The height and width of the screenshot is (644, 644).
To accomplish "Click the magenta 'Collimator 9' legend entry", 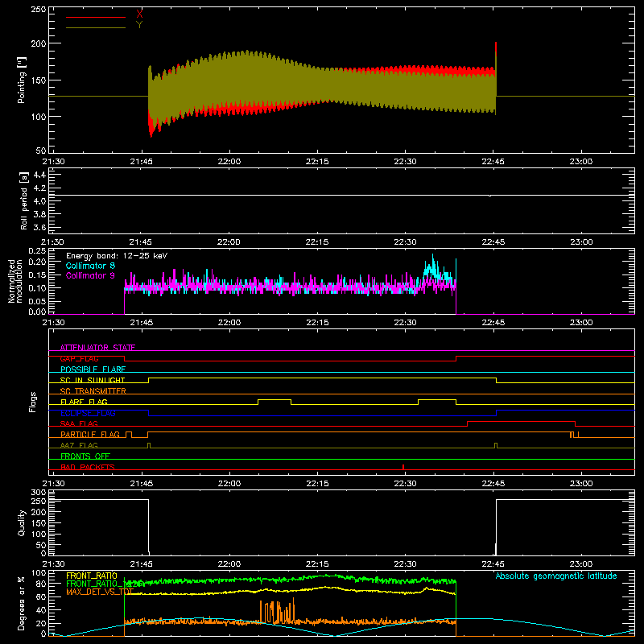I will [x=90, y=275].
